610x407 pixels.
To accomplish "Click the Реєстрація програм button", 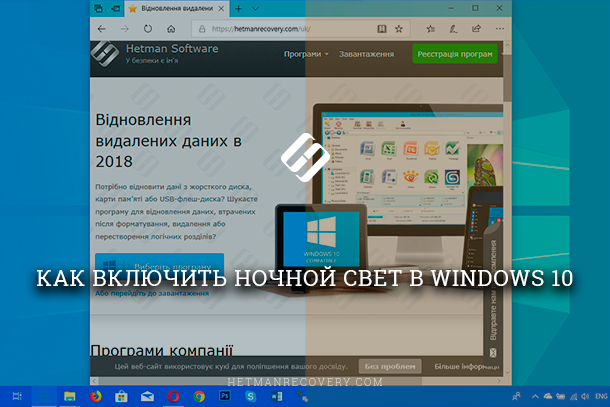I will (455, 54).
